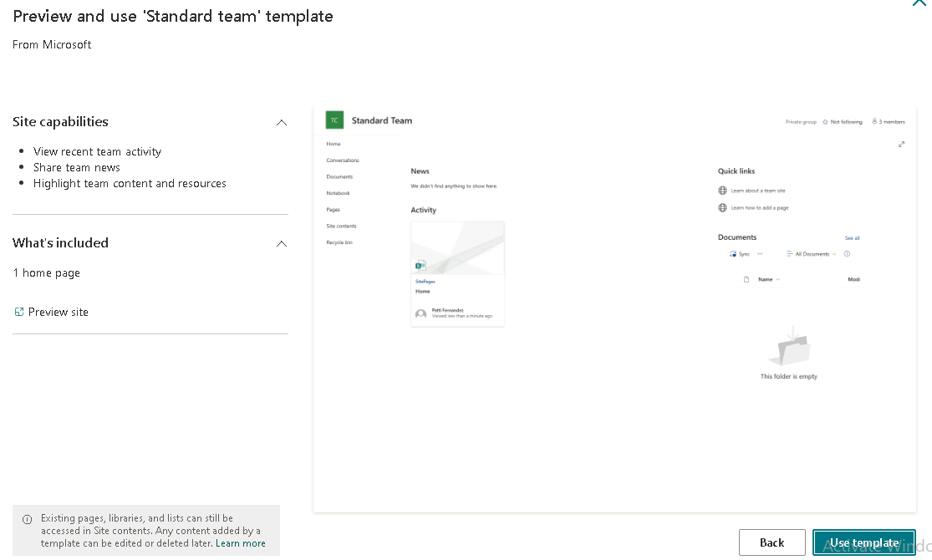Viewport: 932px width, 560px height.
Task: Click the Modified column header
Action: coord(854,279)
